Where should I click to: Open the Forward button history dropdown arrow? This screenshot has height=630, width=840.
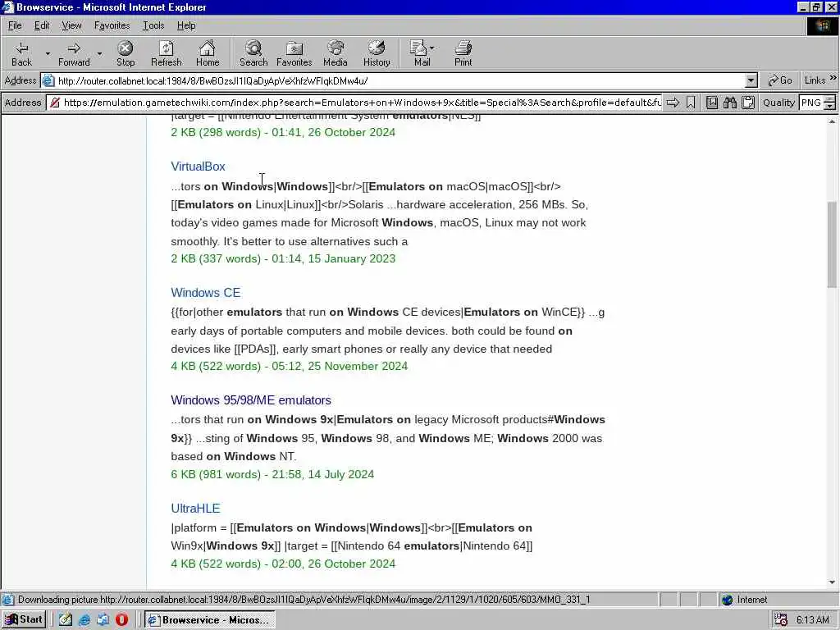click(x=99, y=53)
